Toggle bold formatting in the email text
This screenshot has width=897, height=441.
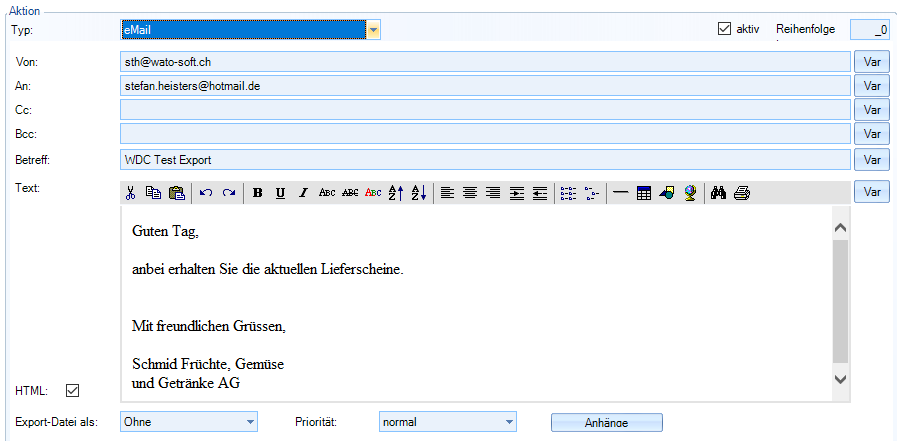[257, 193]
